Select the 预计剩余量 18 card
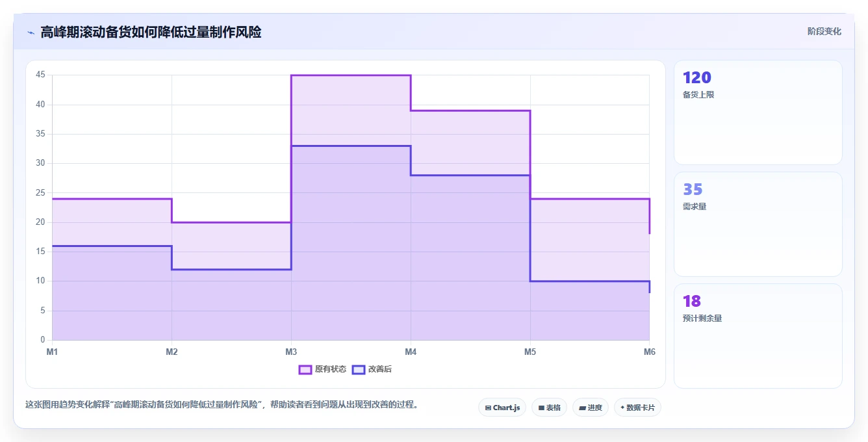The height and width of the screenshot is (442, 868). pyautogui.click(x=758, y=336)
